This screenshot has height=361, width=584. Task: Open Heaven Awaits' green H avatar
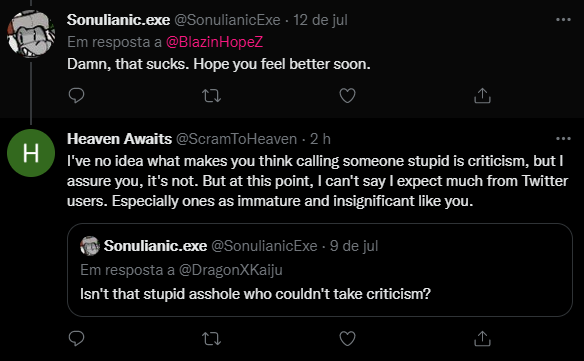tap(31, 153)
